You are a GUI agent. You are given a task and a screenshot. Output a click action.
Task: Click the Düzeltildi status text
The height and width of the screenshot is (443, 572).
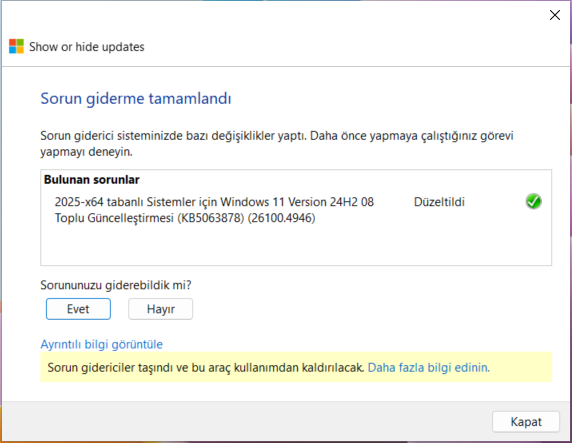(x=439, y=202)
